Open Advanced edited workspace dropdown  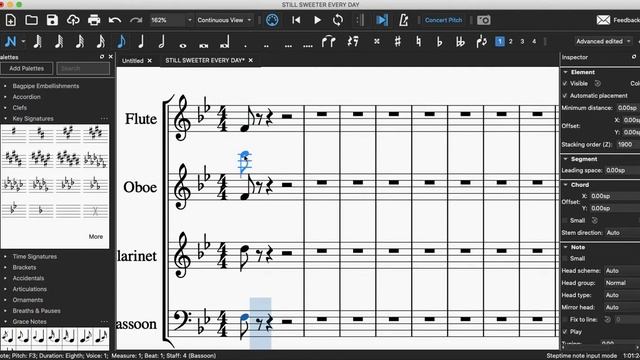click(x=603, y=41)
